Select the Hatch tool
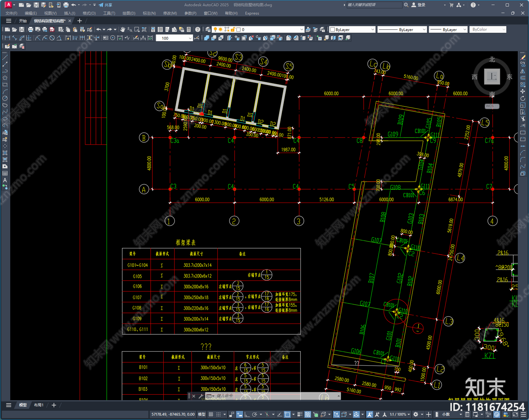 click(5, 153)
